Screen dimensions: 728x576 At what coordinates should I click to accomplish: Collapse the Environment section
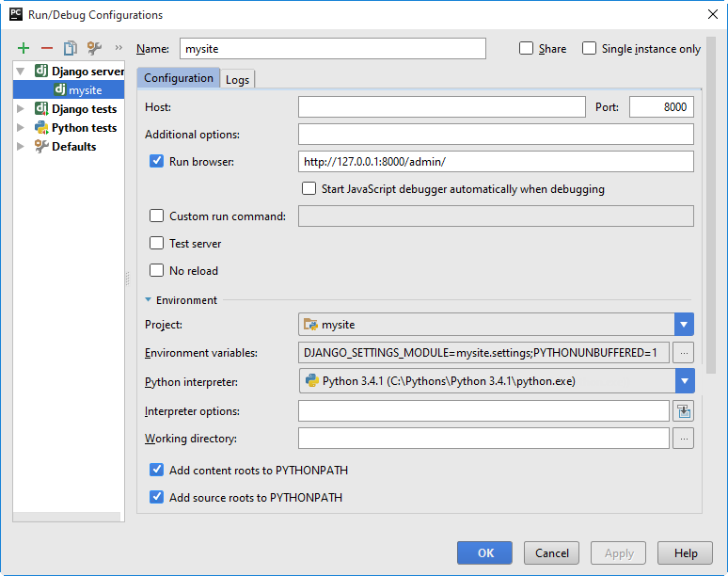148,300
